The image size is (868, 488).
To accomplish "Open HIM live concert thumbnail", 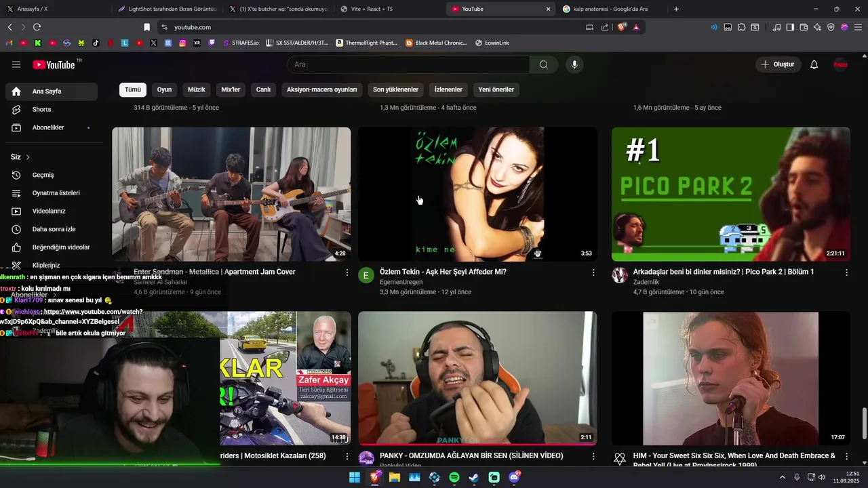I will pos(730,378).
